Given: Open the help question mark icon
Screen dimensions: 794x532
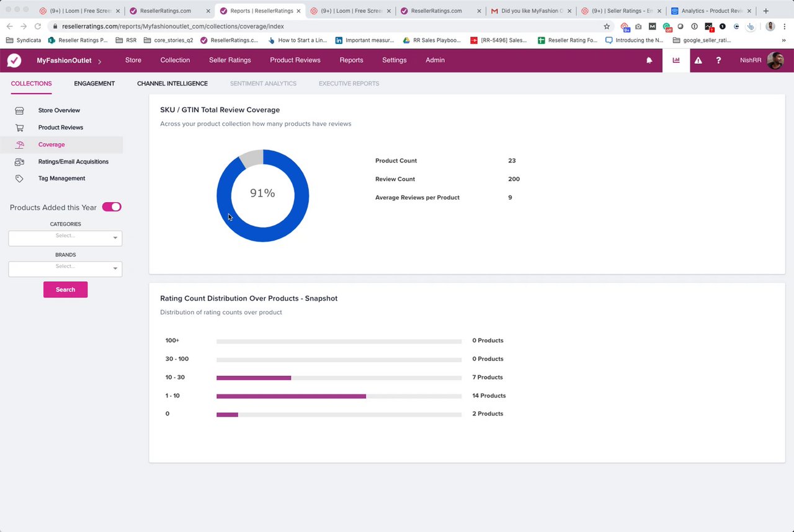Looking at the screenshot, I should point(718,60).
